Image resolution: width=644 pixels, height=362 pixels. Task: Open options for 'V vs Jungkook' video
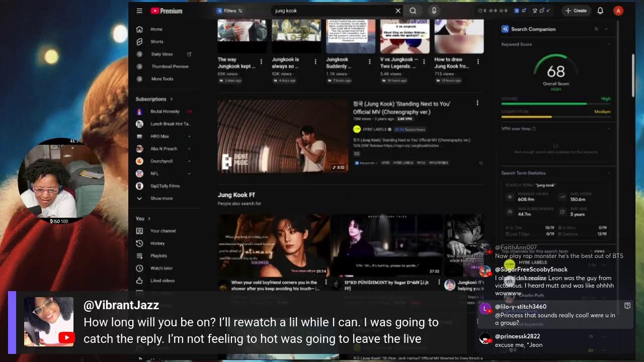tap(424, 62)
